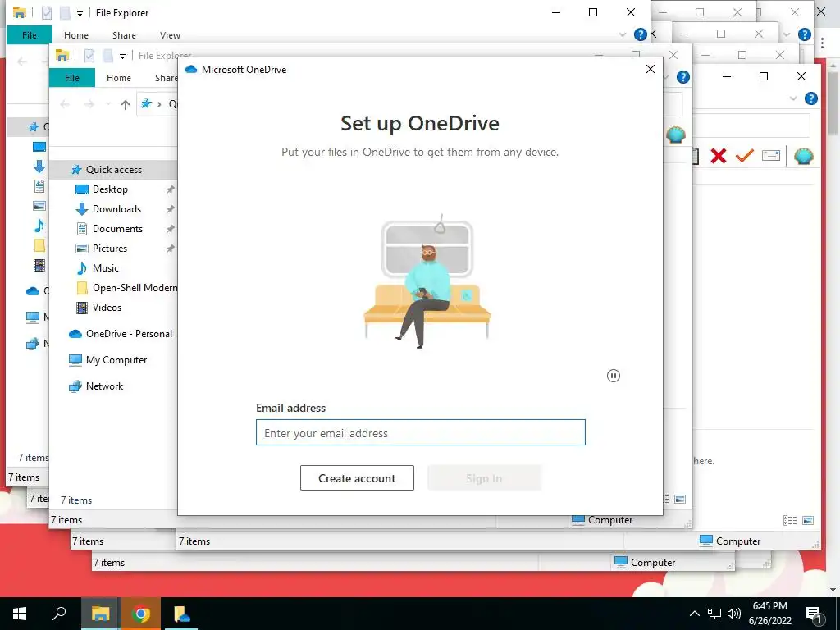Viewport: 840px width, 630px height.
Task: Pause the OneDrive setup animation
Action: pyautogui.click(x=614, y=376)
